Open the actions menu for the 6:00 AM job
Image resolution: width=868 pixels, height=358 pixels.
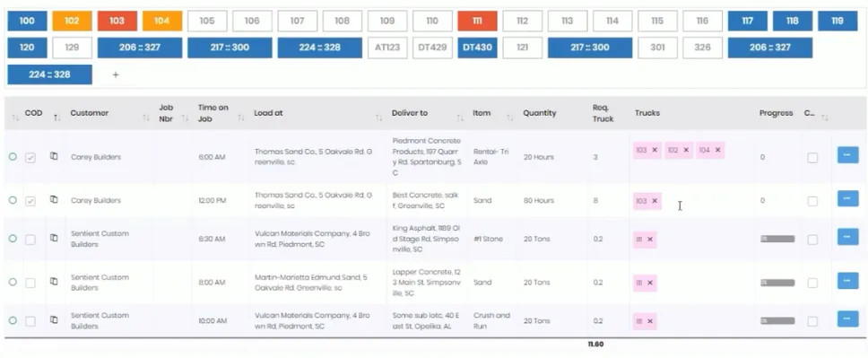point(847,155)
